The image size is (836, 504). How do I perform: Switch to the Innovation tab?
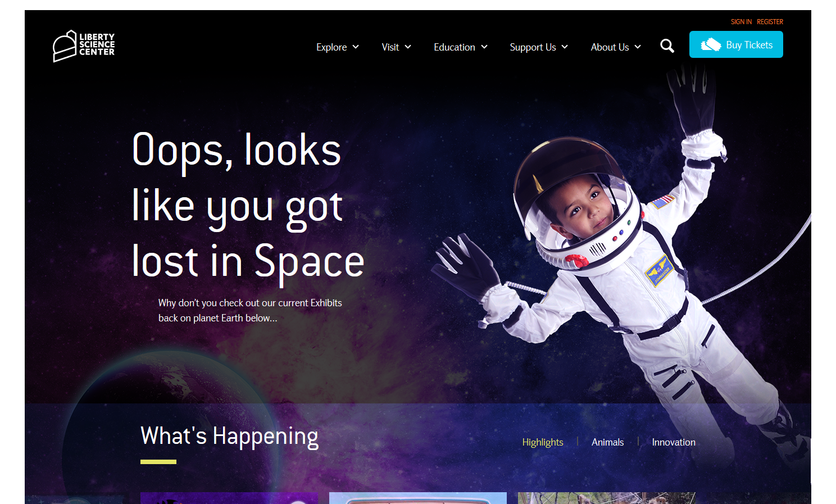tap(674, 442)
